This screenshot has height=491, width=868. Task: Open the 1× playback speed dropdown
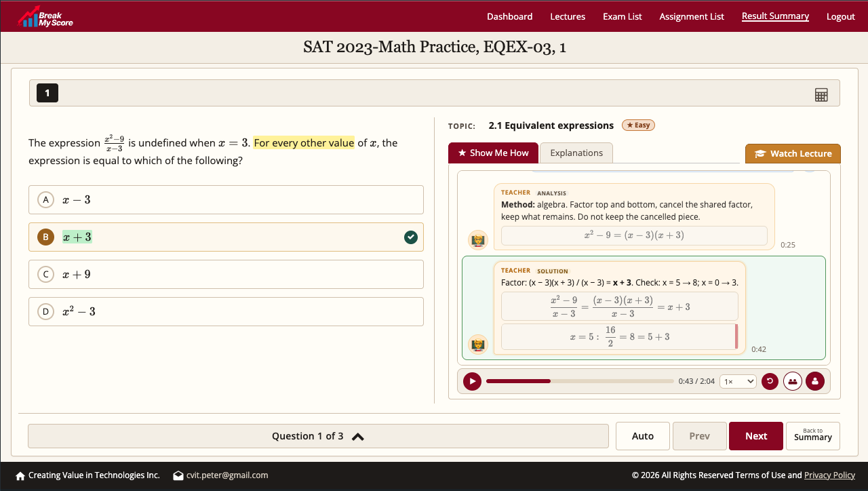738,381
